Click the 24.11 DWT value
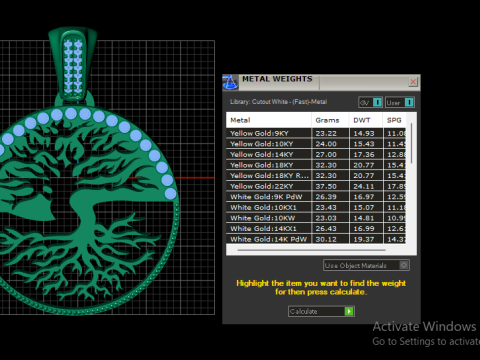Image resolution: width=480 pixels, height=360 pixels. click(x=364, y=186)
